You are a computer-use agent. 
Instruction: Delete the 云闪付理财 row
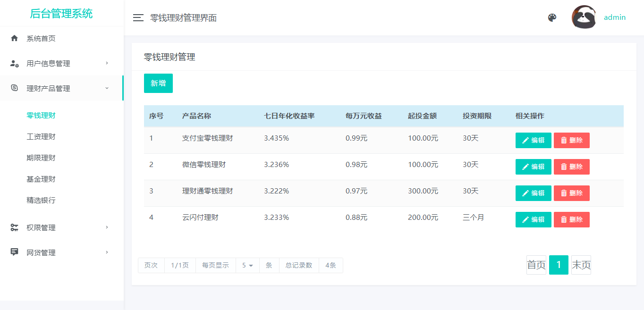point(571,219)
